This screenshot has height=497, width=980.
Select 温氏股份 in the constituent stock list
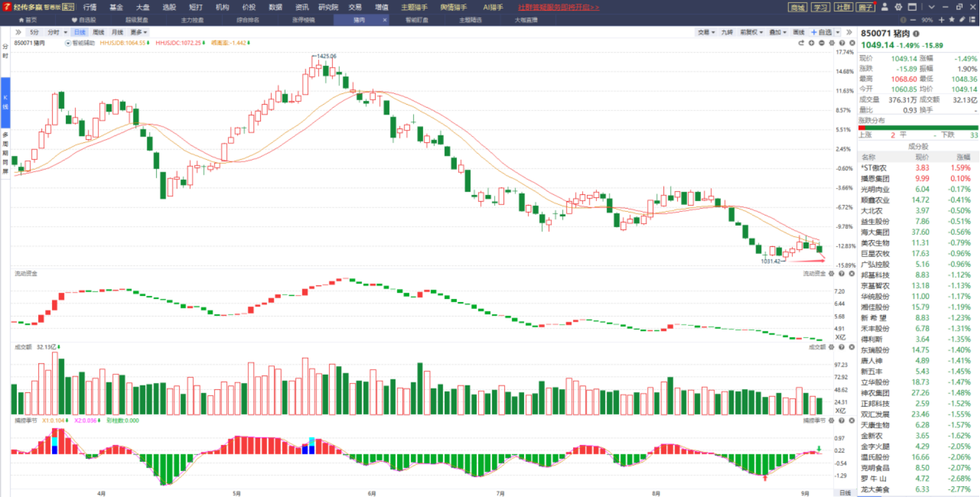918,457
